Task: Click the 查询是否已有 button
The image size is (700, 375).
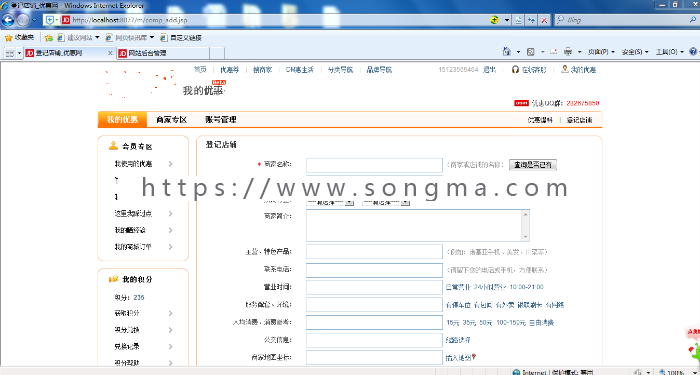Action: 533,165
